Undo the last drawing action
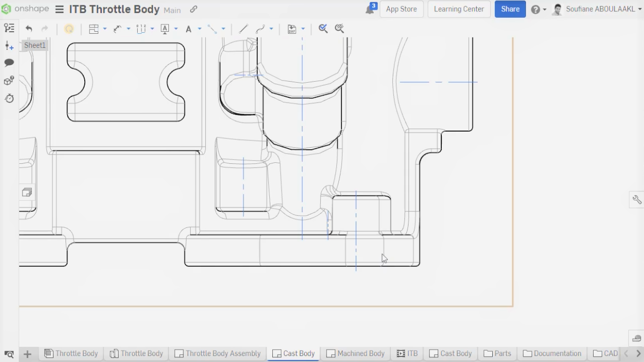The image size is (644, 362). [x=29, y=29]
